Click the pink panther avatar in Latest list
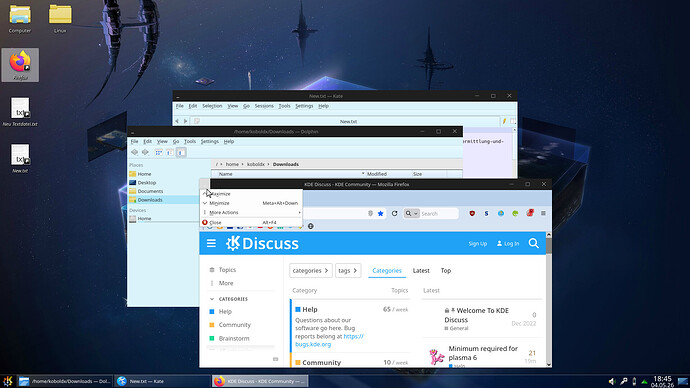The image size is (690, 388). click(436, 357)
